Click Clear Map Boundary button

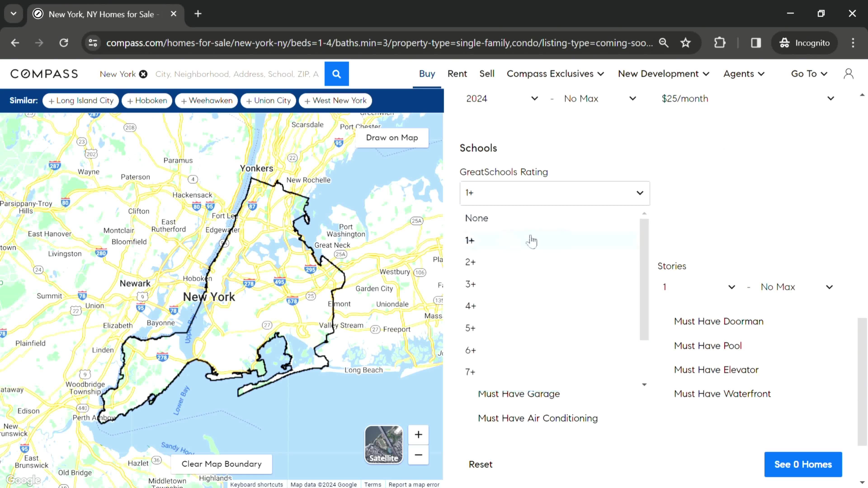click(221, 464)
